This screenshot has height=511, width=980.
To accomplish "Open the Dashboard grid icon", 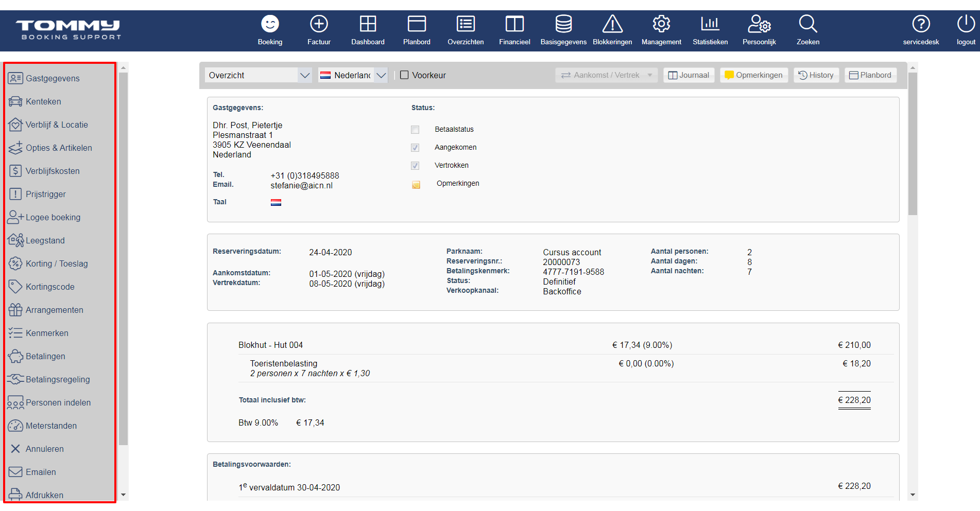I will coord(368,24).
